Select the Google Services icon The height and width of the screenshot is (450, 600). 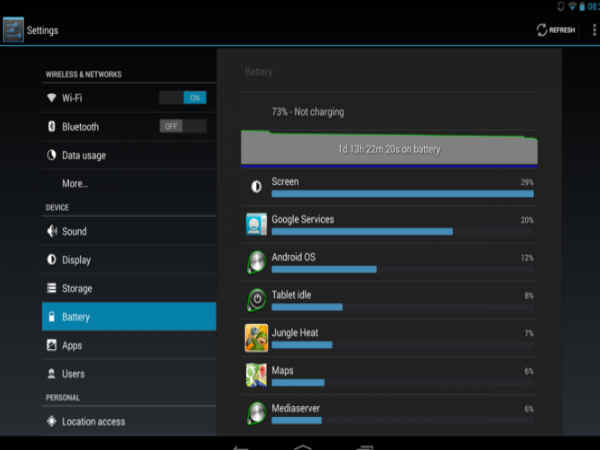256,224
